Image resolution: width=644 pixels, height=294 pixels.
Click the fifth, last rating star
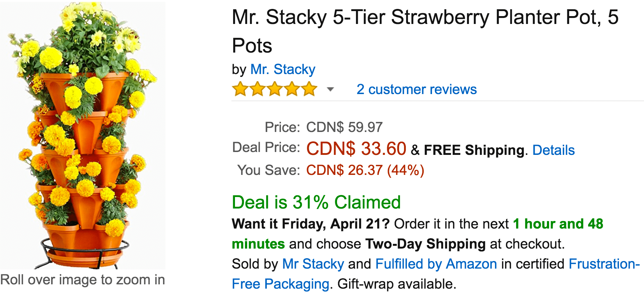309,89
